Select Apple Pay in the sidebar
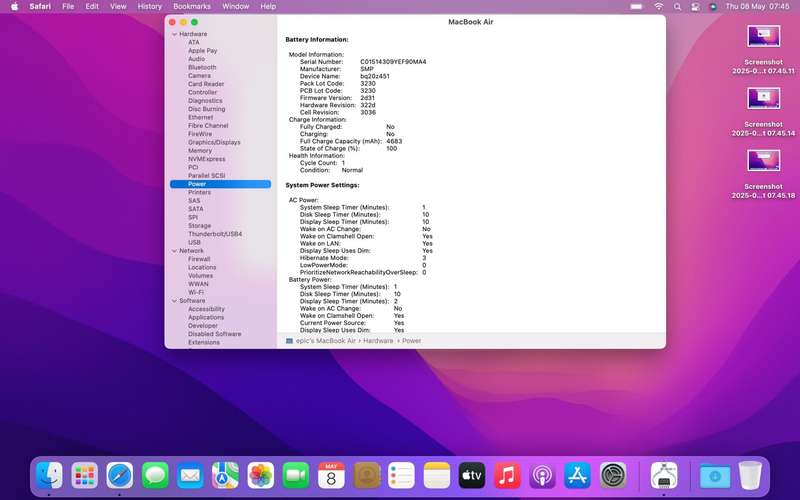Image resolution: width=800 pixels, height=500 pixels. tap(203, 51)
